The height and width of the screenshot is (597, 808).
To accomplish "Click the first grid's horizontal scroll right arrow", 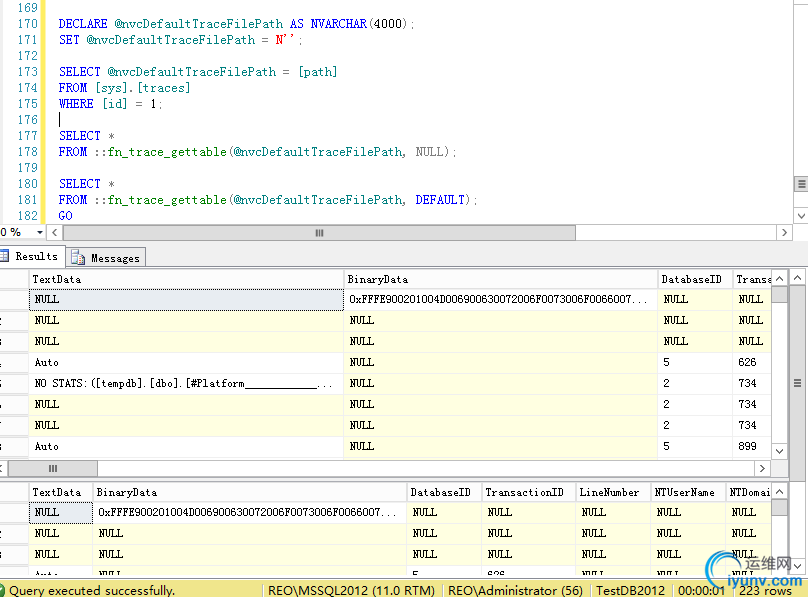I will point(762,468).
